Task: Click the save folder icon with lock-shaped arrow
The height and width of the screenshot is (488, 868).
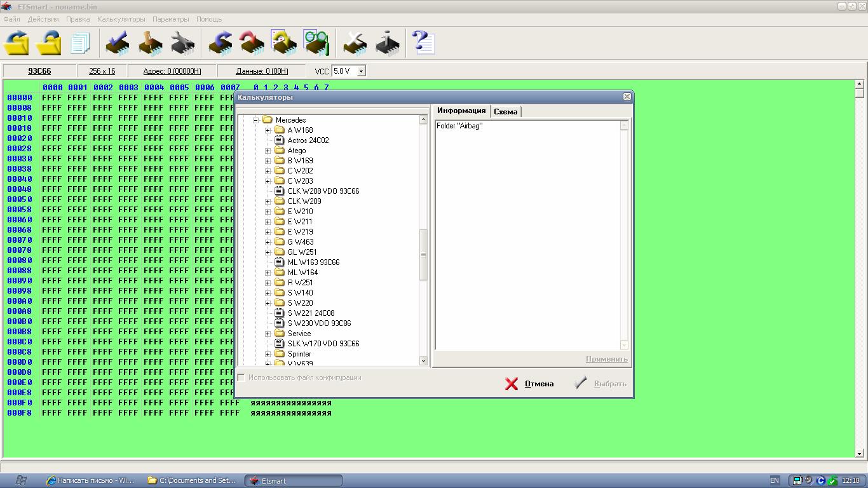Action: click(48, 43)
